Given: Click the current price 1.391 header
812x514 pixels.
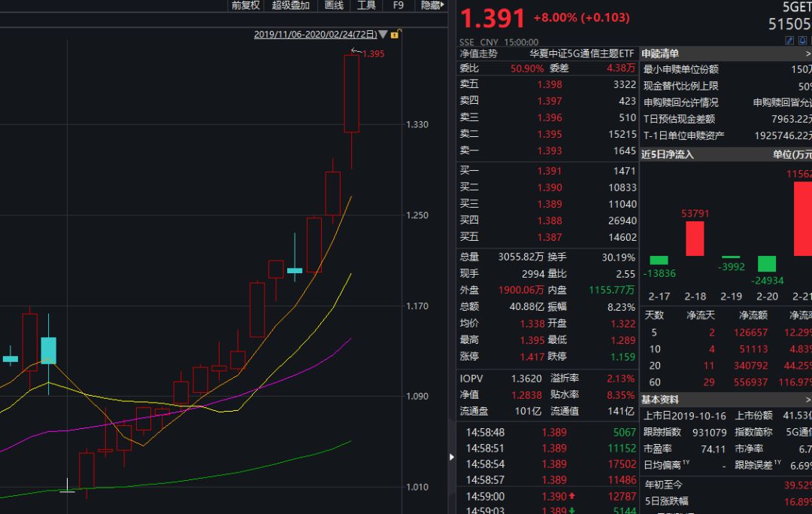Looking at the screenshot, I should click(492, 18).
